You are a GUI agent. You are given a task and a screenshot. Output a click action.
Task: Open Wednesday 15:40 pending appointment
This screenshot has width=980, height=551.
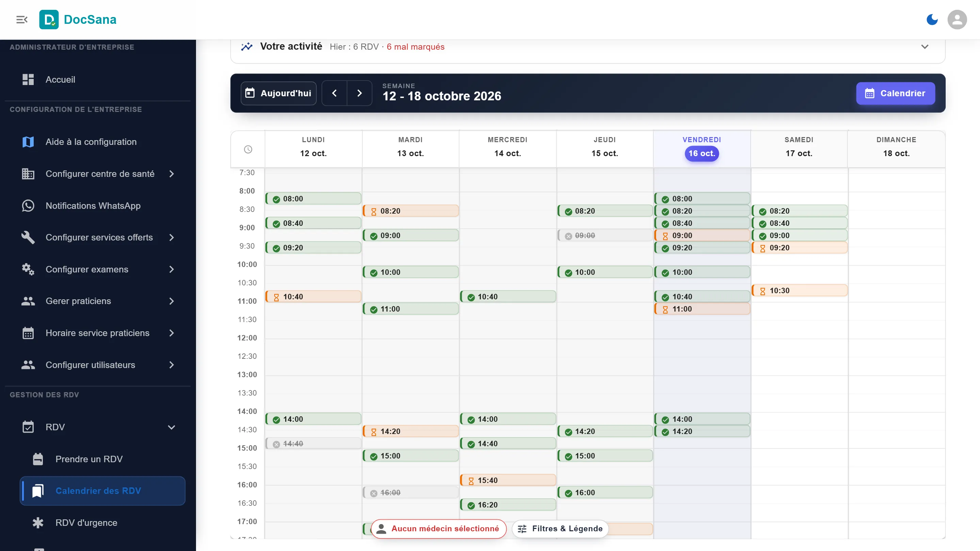point(508,480)
